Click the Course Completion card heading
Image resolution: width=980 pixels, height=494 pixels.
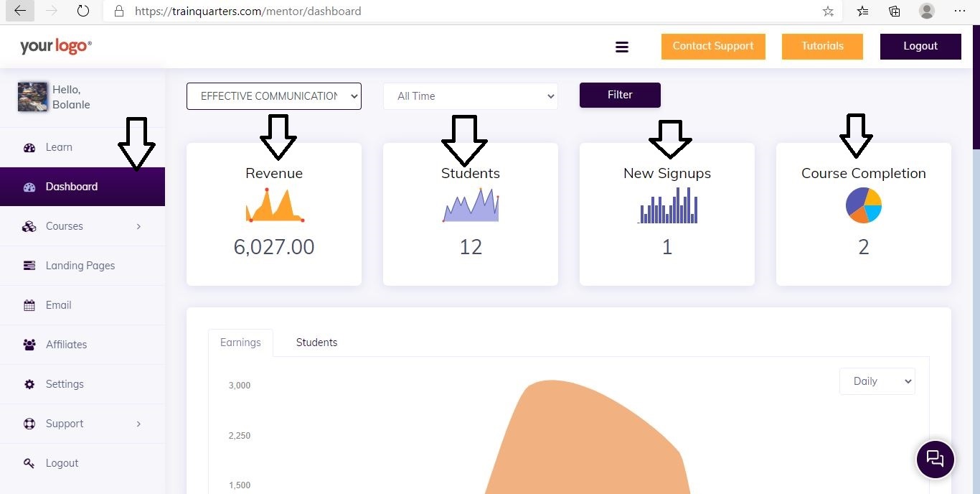[864, 173]
